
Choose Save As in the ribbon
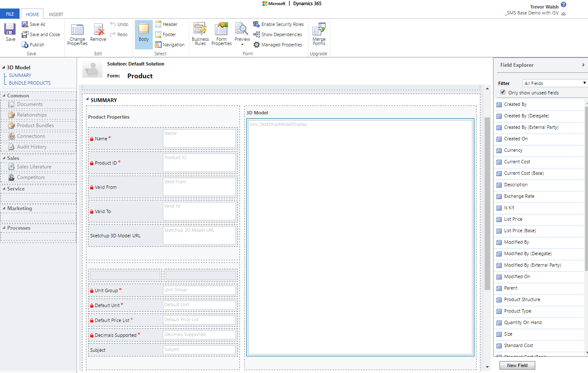click(33, 24)
